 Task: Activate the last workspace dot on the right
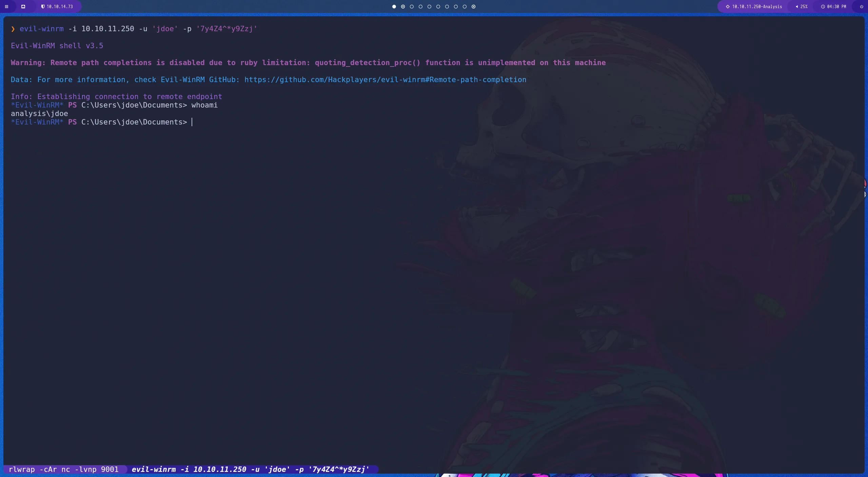pos(473,6)
